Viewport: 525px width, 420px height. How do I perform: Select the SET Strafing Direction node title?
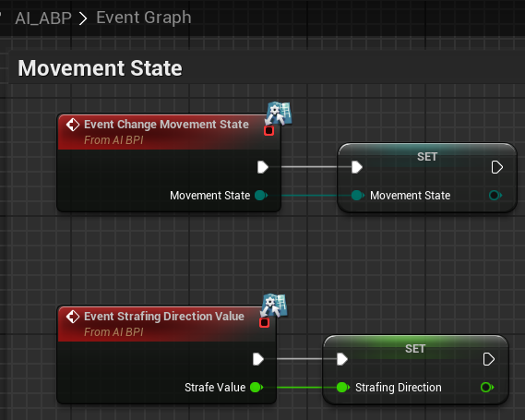(415, 349)
